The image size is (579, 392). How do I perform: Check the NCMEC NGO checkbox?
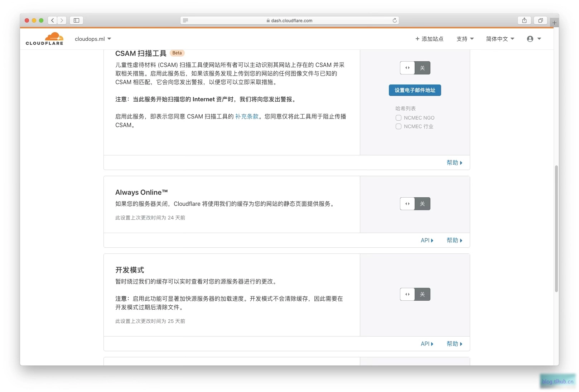coord(399,118)
